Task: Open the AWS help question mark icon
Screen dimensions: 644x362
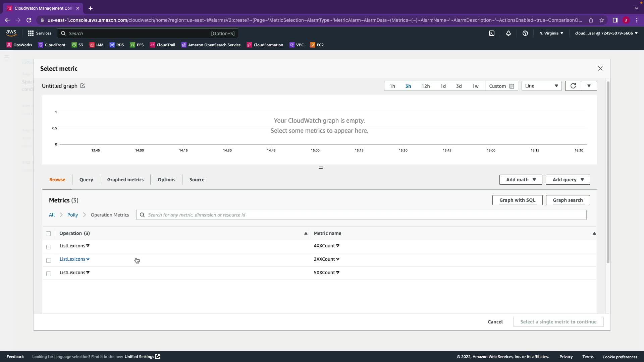Action: point(525,33)
